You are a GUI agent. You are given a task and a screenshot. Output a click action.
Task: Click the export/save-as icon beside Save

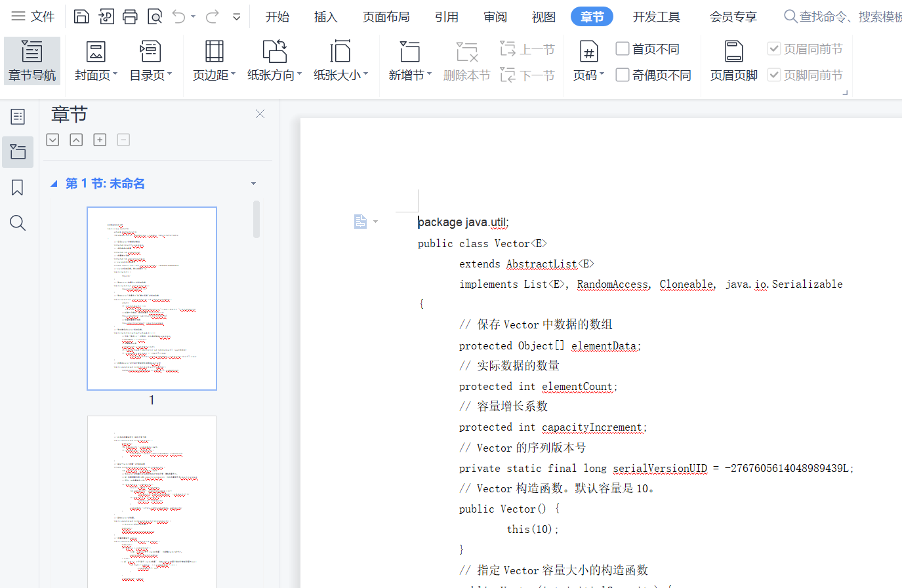106,16
